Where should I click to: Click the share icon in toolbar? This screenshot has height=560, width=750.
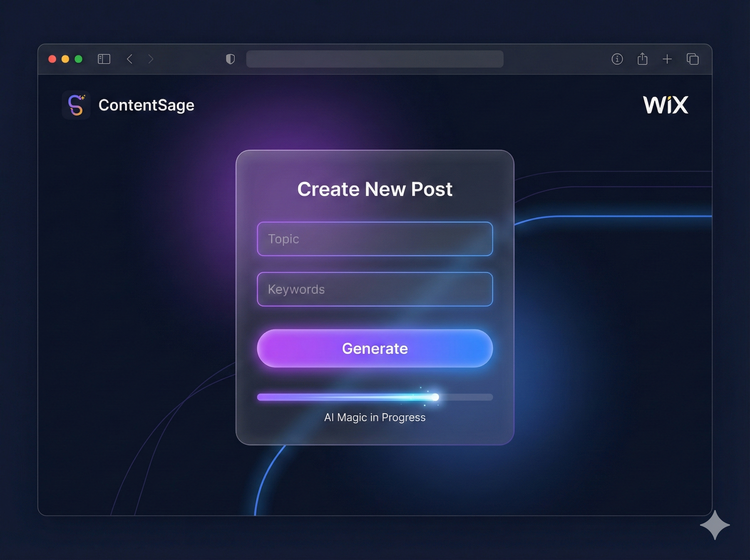642,59
